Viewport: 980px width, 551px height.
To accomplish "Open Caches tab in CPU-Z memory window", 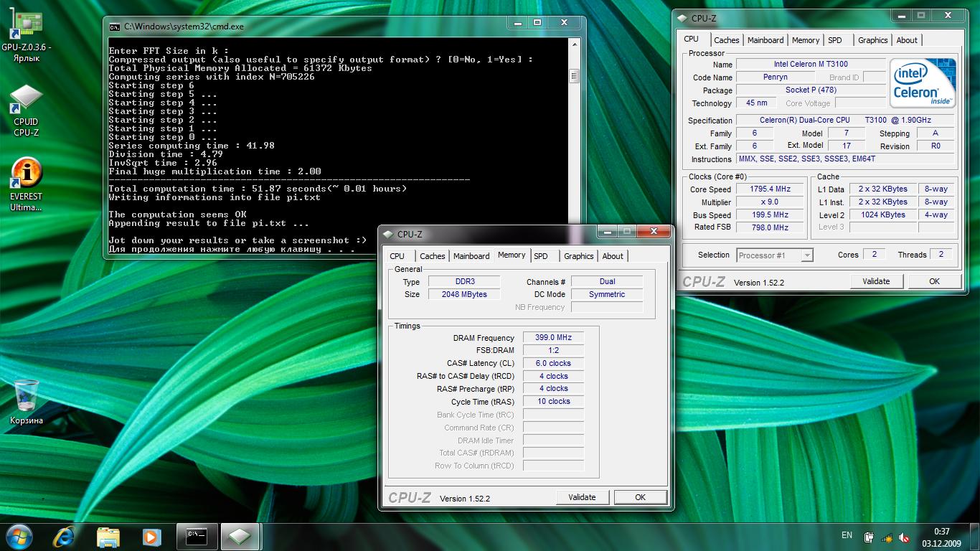I will coord(433,256).
